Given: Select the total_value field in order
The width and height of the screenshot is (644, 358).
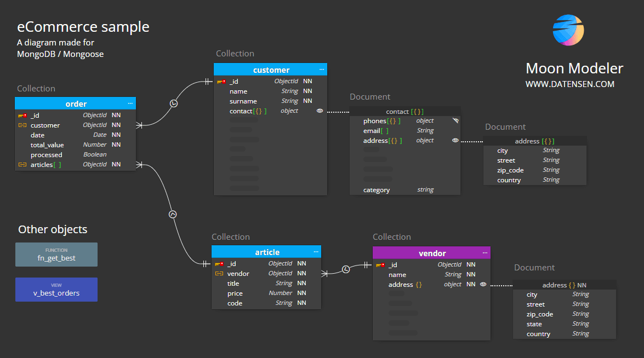Looking at the screenshot, I should tap(47, 145).
